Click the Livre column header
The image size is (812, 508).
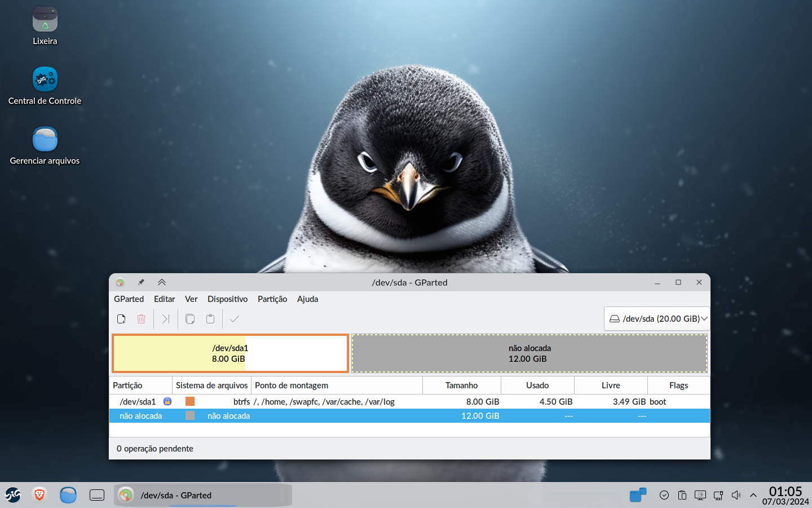[611, 386]
